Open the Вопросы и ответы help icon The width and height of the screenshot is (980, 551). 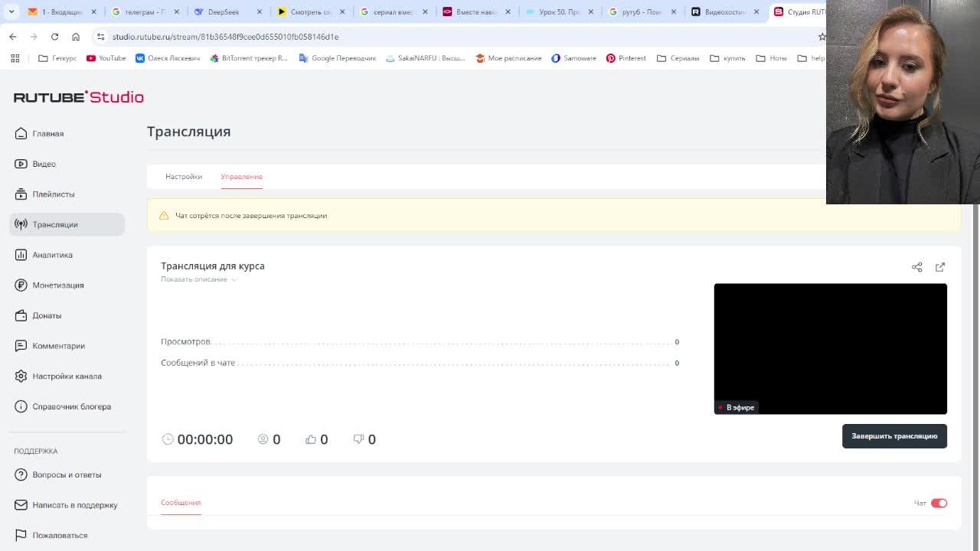click(x=21, y=474)
